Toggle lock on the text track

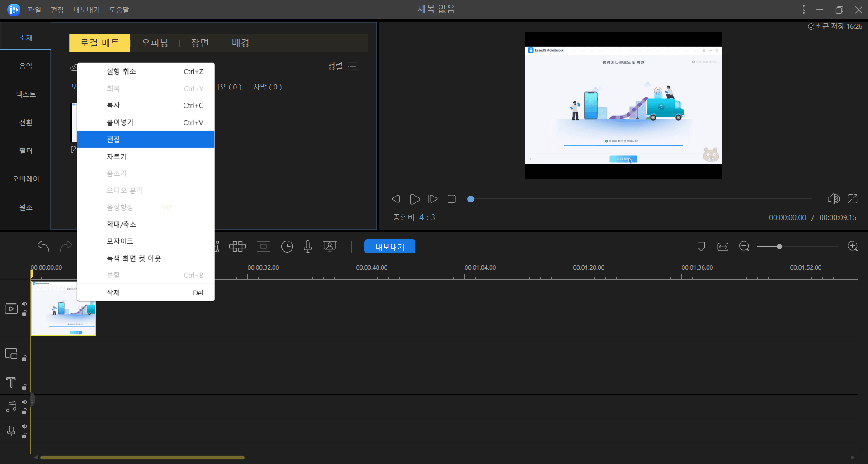click(24, 387)
